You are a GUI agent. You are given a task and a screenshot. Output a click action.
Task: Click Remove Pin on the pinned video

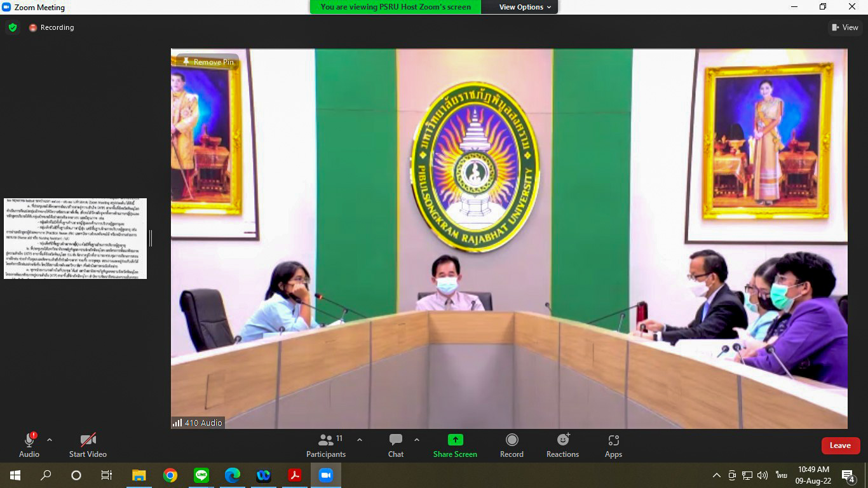208,62
